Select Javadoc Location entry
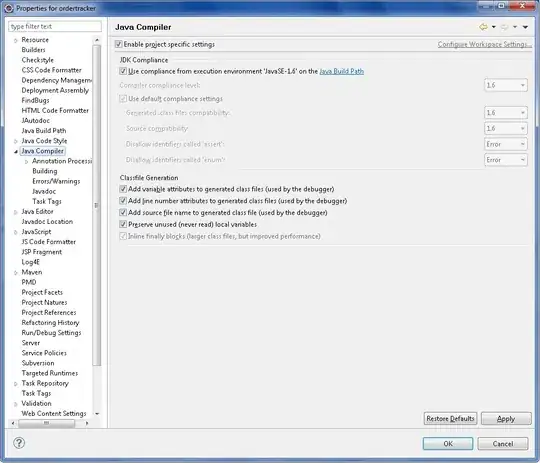 click(x=47, y=222)
